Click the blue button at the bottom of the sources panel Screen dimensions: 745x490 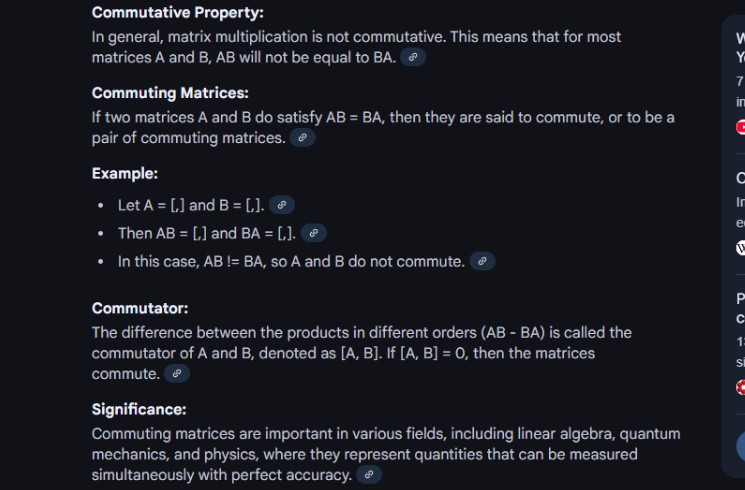tap(741, 446)
